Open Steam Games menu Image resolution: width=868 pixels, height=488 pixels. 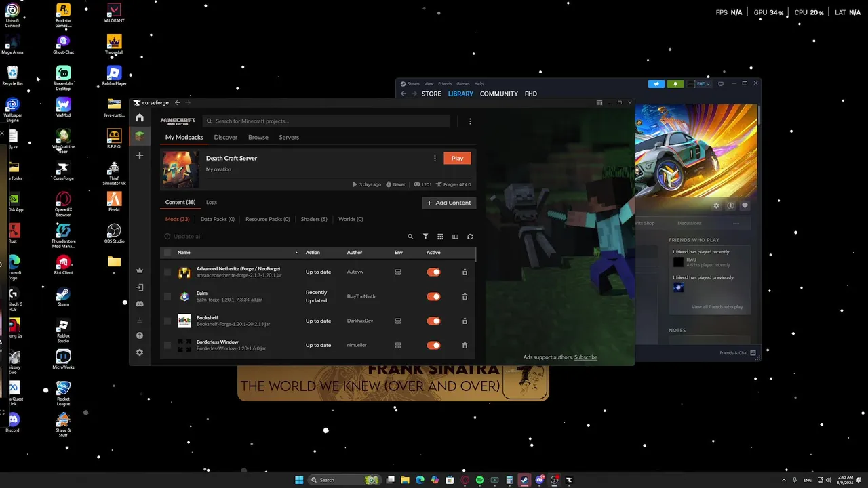click(463, 84)
